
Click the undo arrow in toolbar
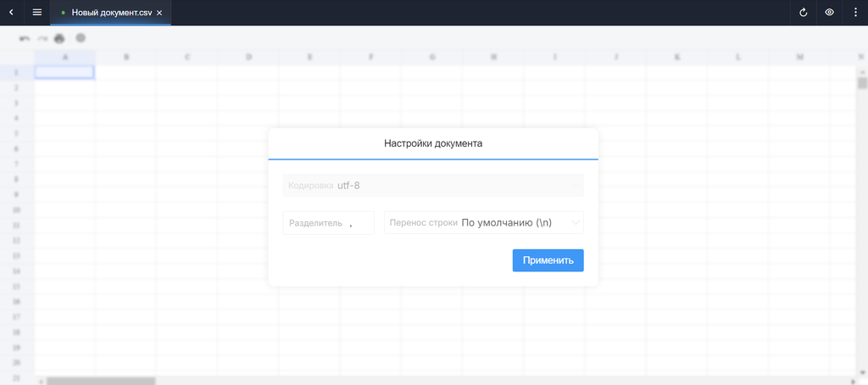25,38
